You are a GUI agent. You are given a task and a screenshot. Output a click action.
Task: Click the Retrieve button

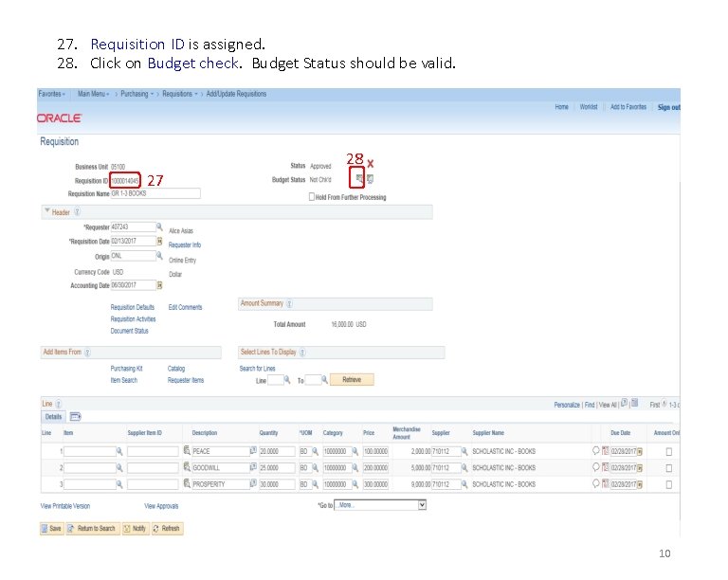(x=352, y=379)
